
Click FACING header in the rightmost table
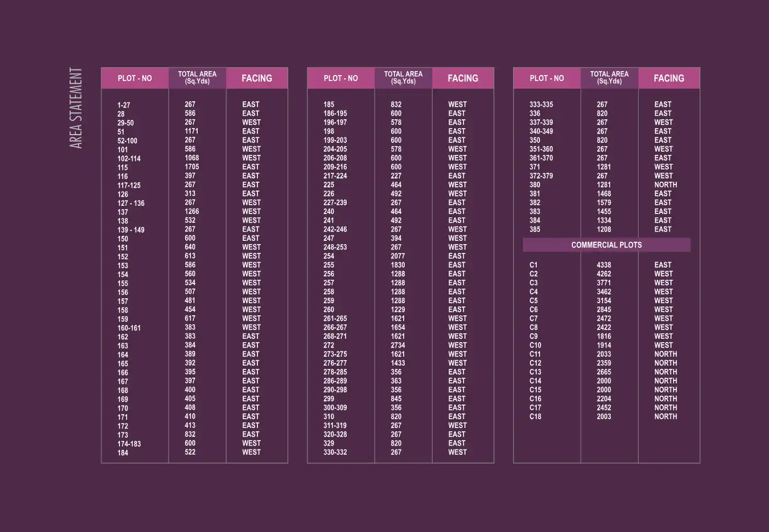tap(669, 78)
